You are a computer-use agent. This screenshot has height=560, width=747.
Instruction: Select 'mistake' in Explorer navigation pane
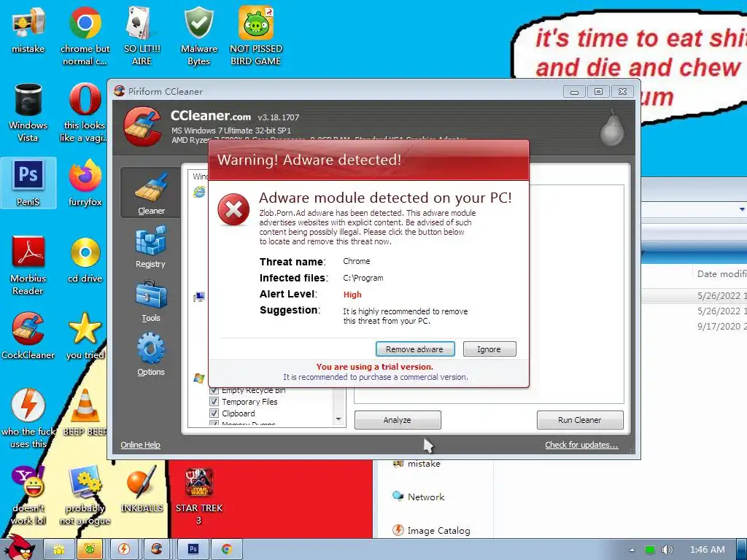[x=417, y=463]
